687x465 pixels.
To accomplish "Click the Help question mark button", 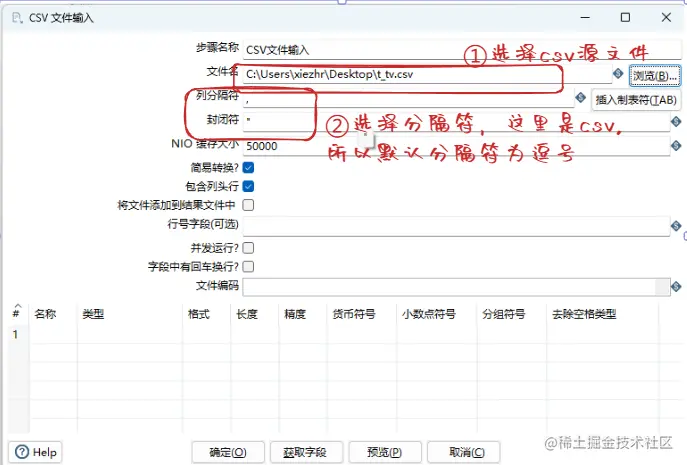I will [35, 452].
